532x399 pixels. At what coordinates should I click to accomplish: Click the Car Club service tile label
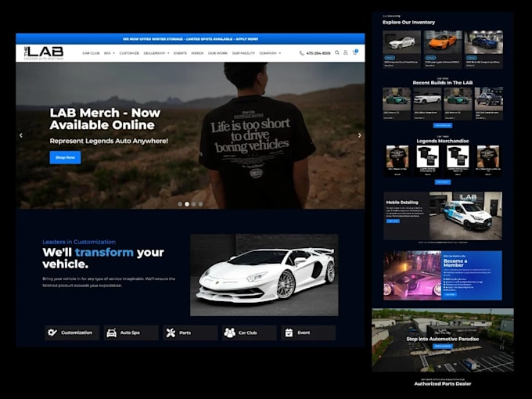248,332
